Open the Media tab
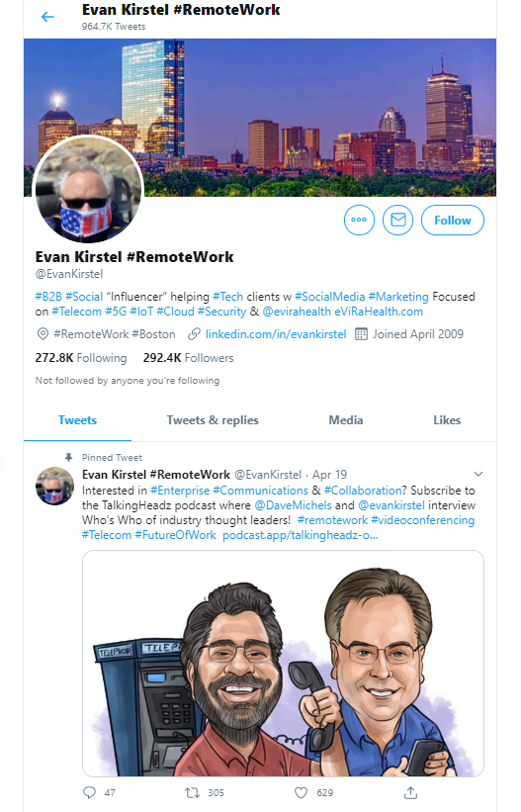This screenshot has width=521, height=812. pos(345,420)
